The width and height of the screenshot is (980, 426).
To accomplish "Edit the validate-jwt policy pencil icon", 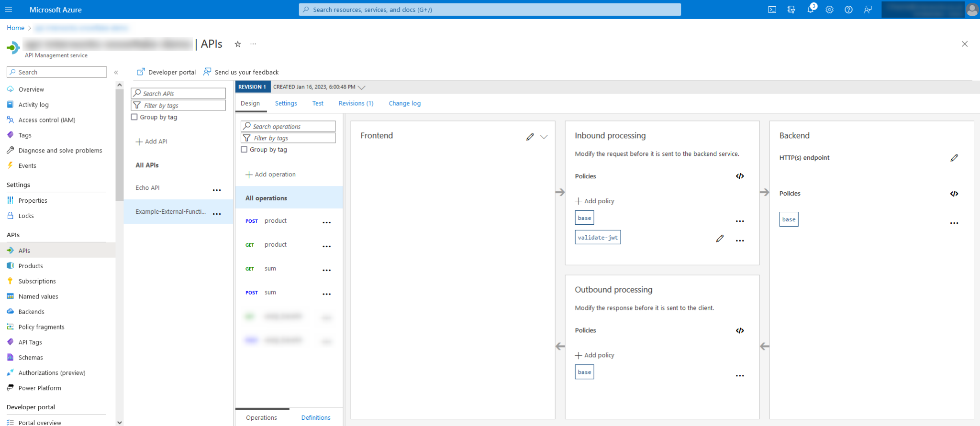I will 720,239.
